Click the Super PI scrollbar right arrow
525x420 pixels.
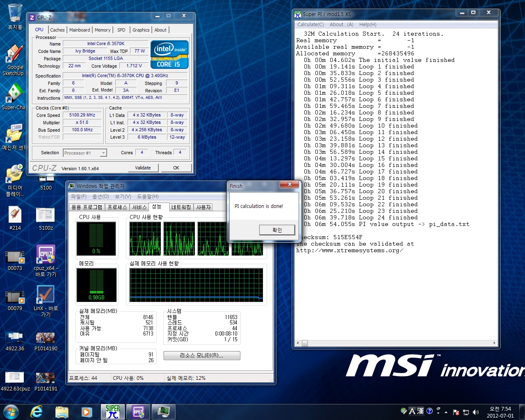494,343
